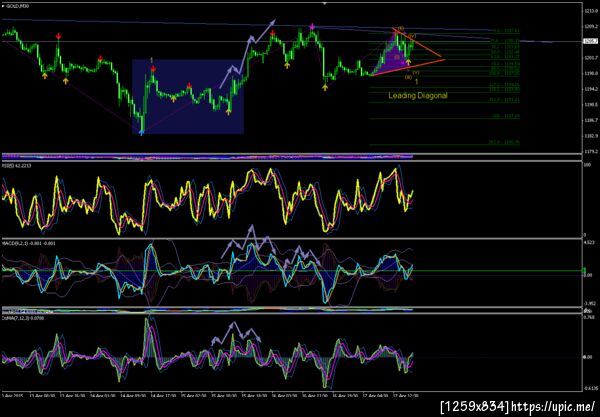
Task: Click the green level marker on the MACD scale
Action: (x=584, y=270)
